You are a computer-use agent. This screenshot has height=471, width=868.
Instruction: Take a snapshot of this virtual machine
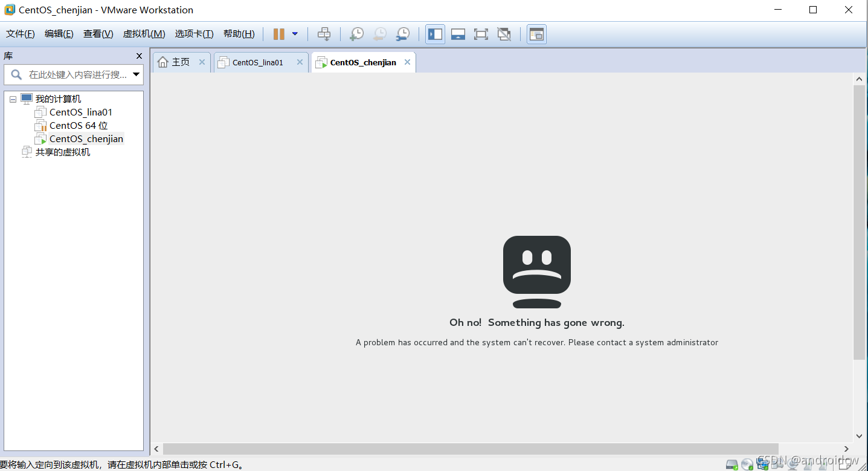(x=356, y=34)
